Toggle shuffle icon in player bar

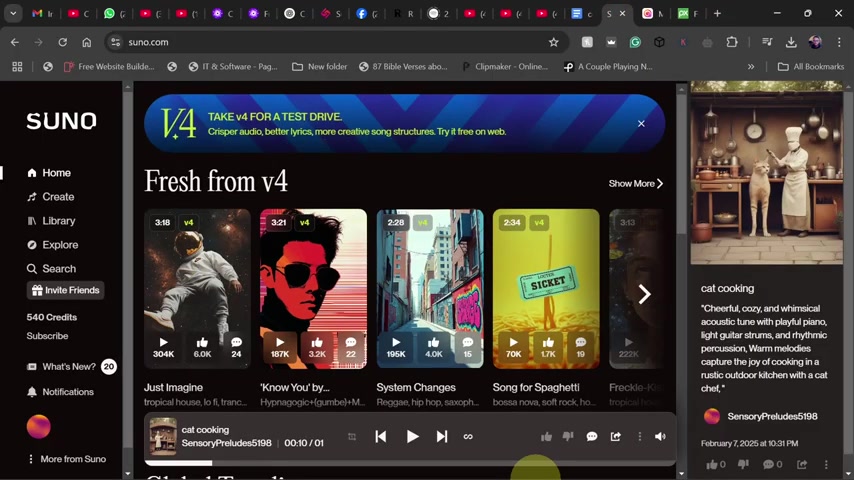352,436
